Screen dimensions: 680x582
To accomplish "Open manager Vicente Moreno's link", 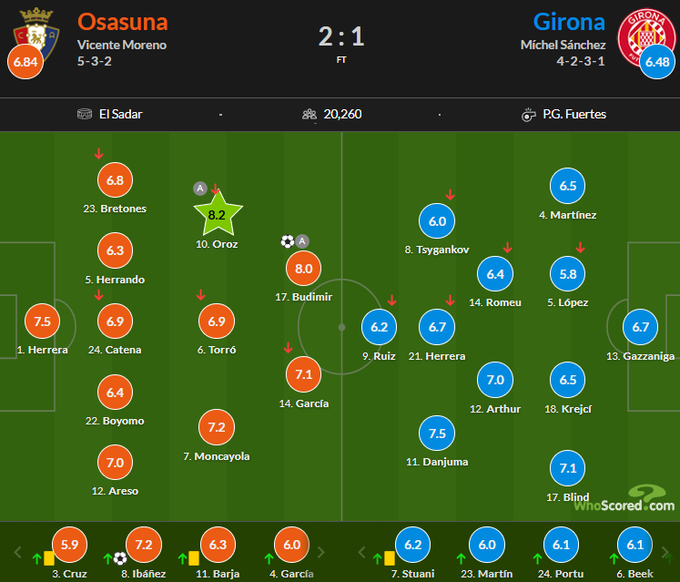I will [122, 45].
